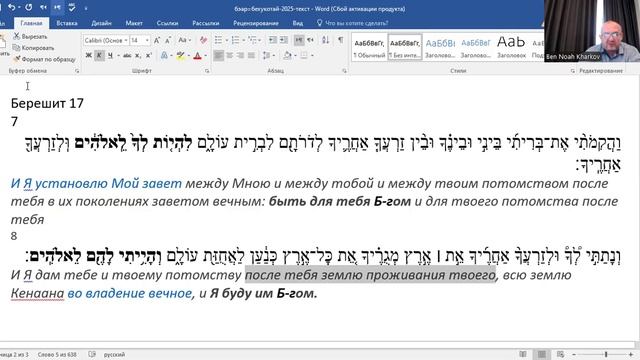Viewport: 640px width, 360px height.
Task: Apply red font color
Action: click(198, 55)
